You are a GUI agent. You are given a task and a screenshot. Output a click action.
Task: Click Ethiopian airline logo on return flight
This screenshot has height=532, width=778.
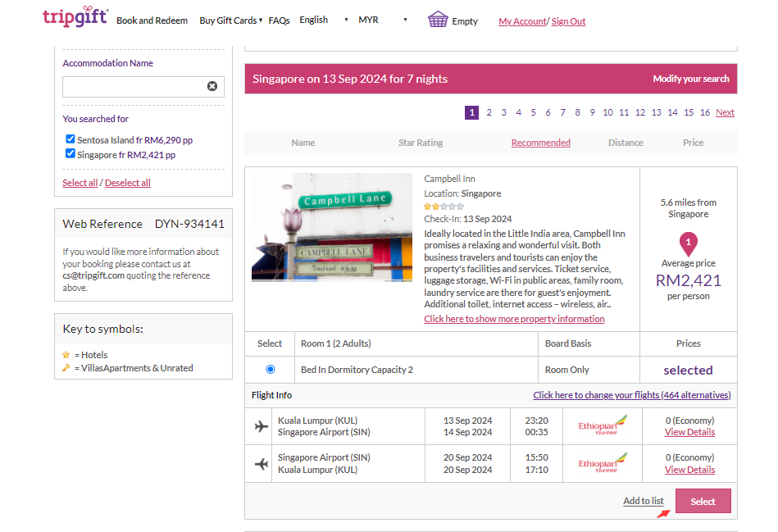click(603, 463)
